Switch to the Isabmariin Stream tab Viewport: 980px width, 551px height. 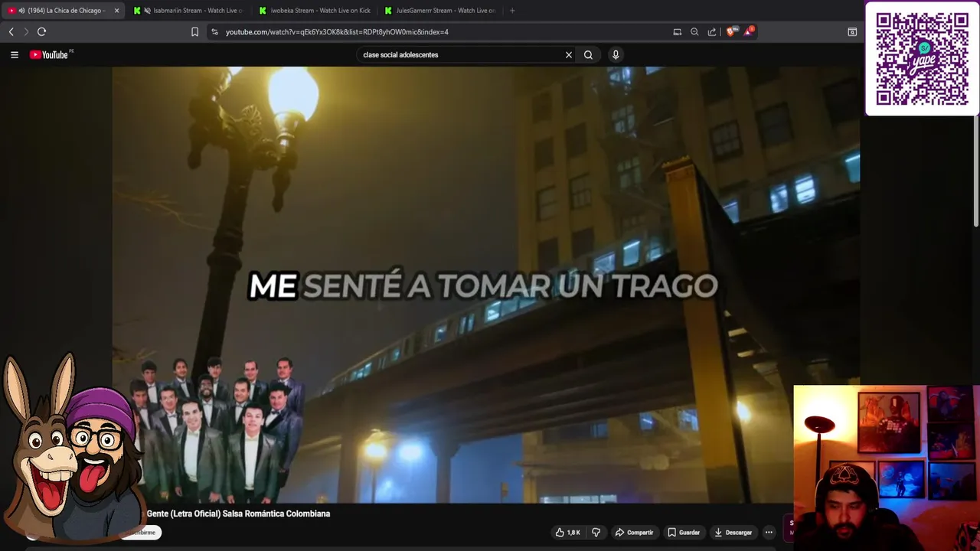tap(188, 11)
